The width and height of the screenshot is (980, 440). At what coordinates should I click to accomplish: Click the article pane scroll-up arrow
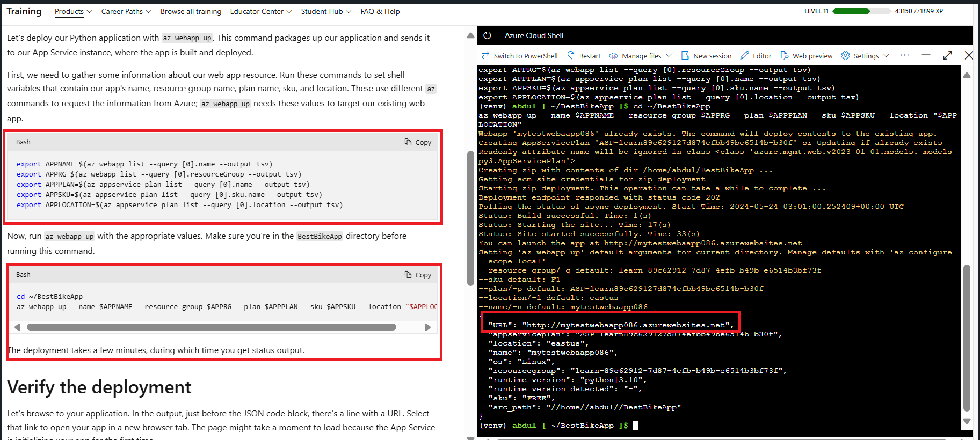(x=470, y=36)
